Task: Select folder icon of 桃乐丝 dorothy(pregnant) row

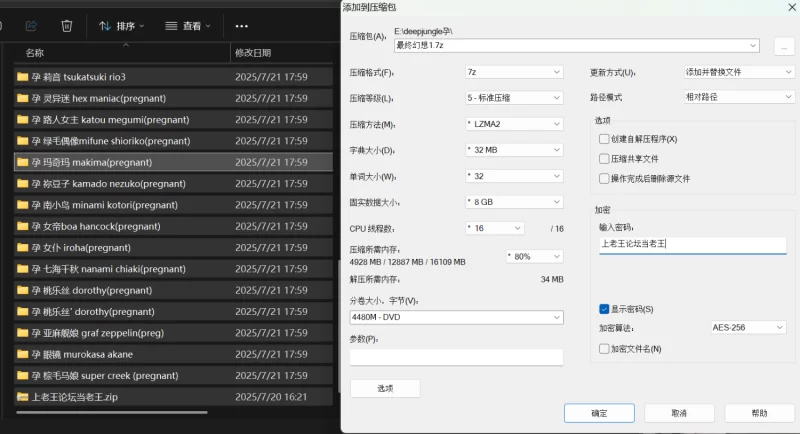Action: click(x=22, y=291)
